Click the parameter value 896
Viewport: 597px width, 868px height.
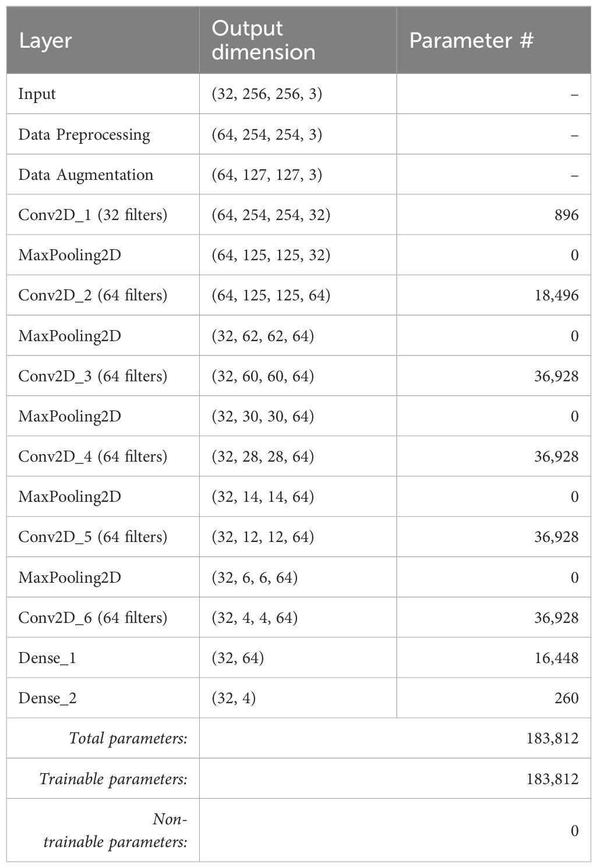pyautogui.click(x=567, y=215)
